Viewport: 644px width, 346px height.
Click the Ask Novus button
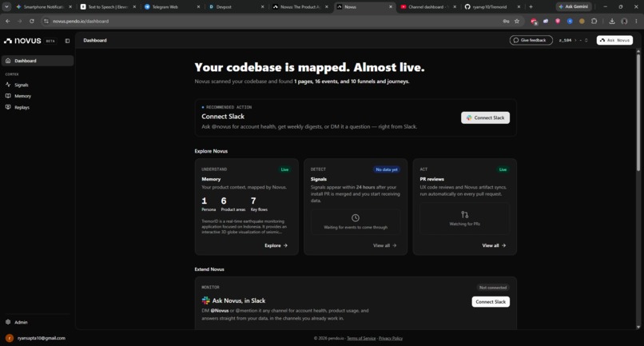click(x=614, y=40)
